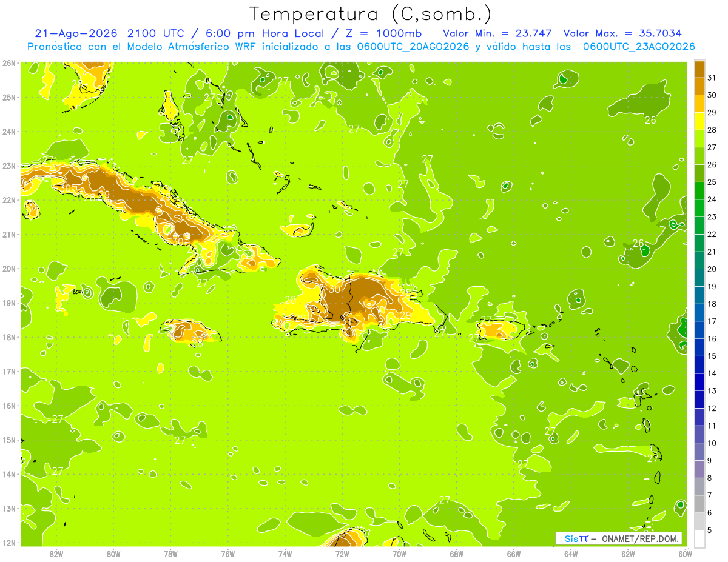Click the '21N' latitude axis label
This screenshot has height=562, width=728.
click(x=8, y=234)
